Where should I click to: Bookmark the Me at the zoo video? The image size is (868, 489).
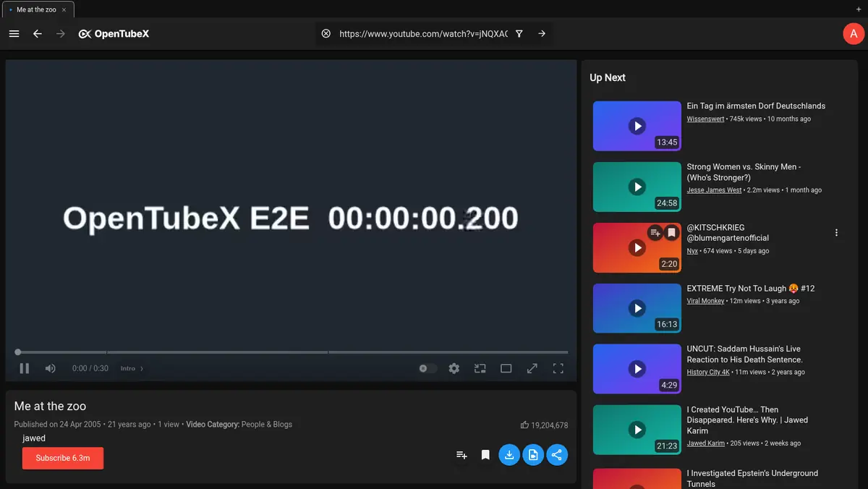[485, 455]
